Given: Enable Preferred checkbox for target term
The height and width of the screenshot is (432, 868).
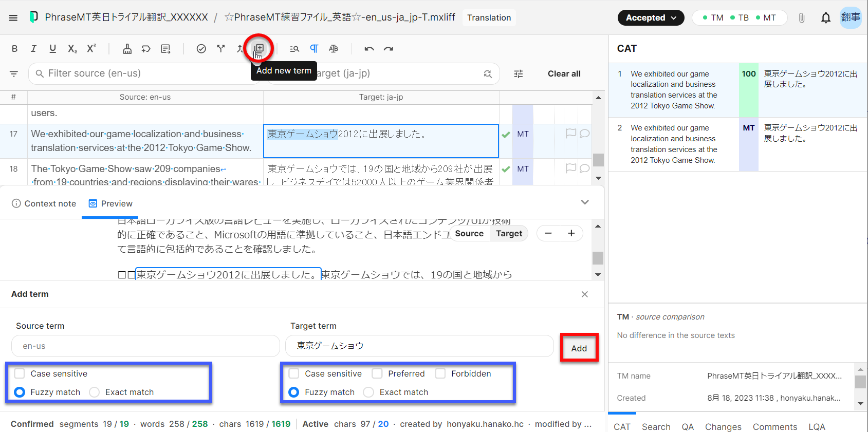Looking at the screenshot, I should click(x=377, y=373).
